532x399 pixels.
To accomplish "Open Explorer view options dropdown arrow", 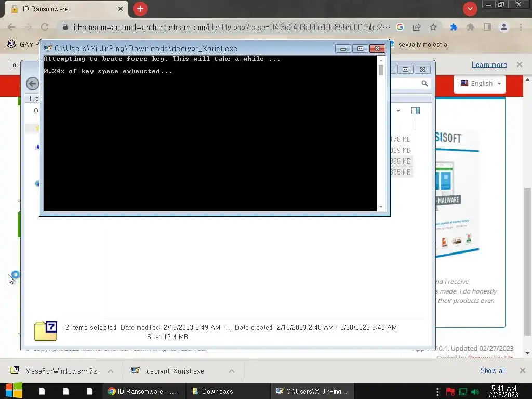I will coord(398,111).
